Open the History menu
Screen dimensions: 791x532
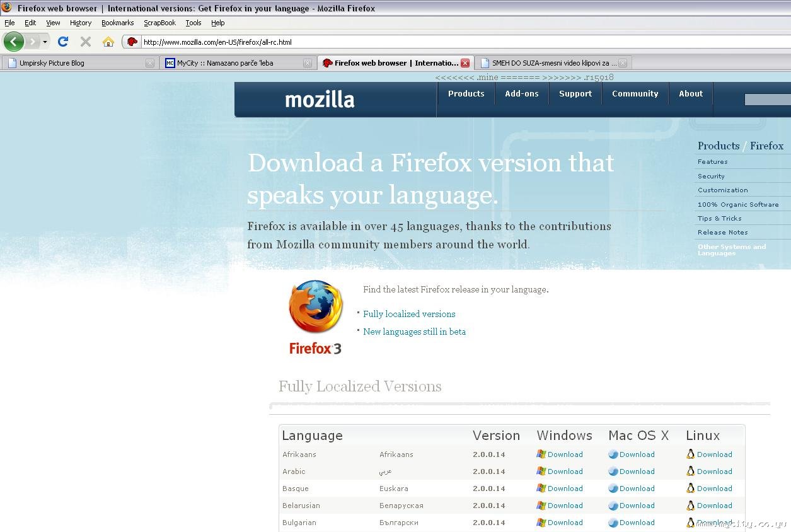(x=81, y=23)
